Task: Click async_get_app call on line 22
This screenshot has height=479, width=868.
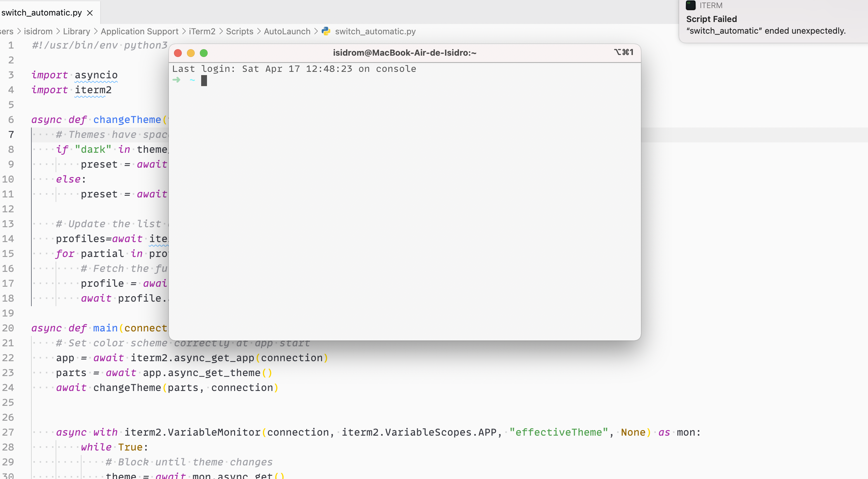Action: [214, 358]
